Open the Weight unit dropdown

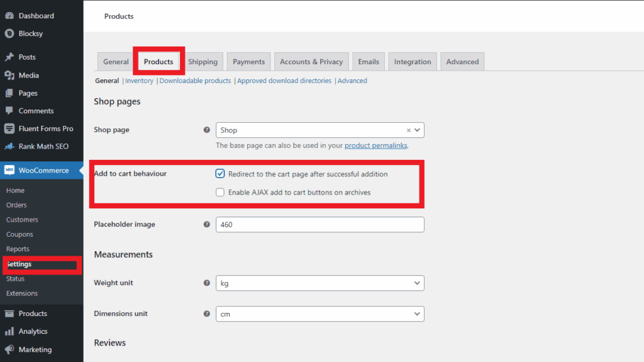(320, 283)
